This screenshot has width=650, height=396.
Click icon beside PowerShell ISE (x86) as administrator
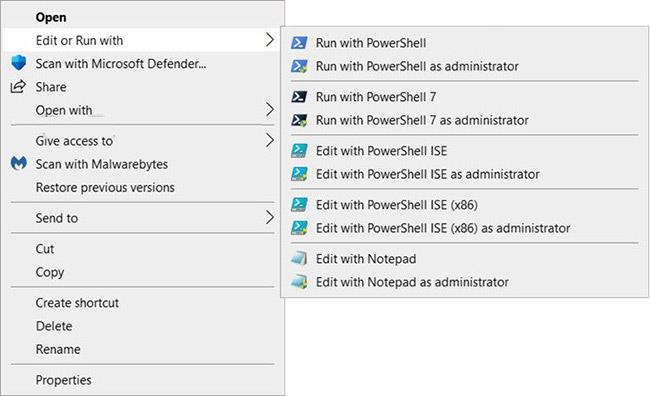pos(299,228)
